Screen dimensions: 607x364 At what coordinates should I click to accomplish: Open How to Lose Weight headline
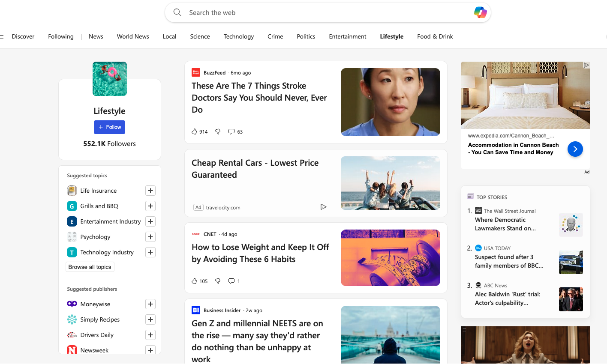pyautogui.click(x=260, y=253)
